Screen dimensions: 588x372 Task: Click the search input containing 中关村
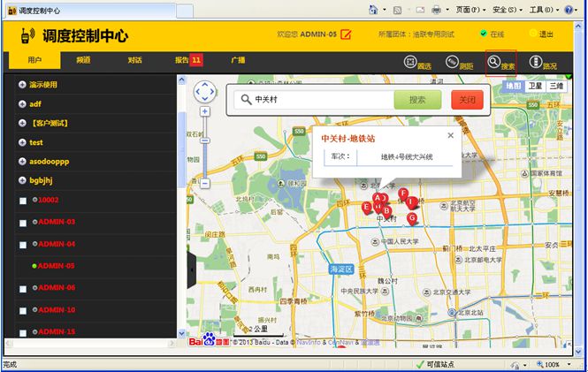pos(314,100)
